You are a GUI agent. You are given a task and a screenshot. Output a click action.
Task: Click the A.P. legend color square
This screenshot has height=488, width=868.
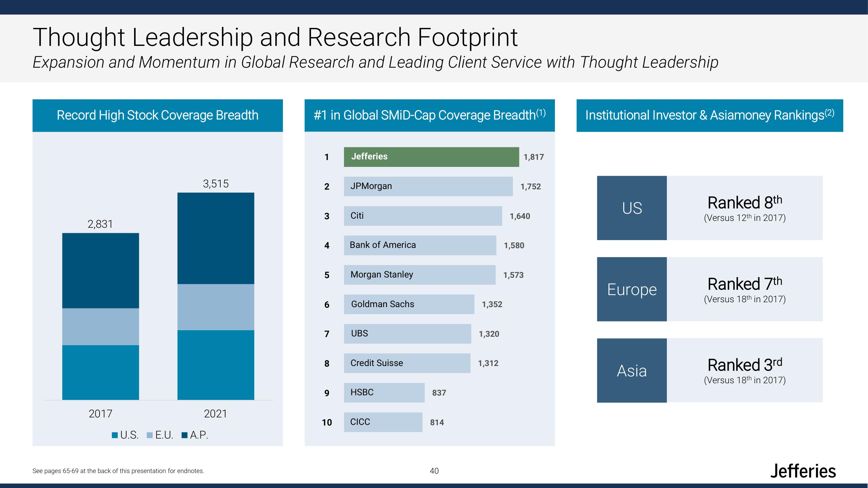[184, 435]
